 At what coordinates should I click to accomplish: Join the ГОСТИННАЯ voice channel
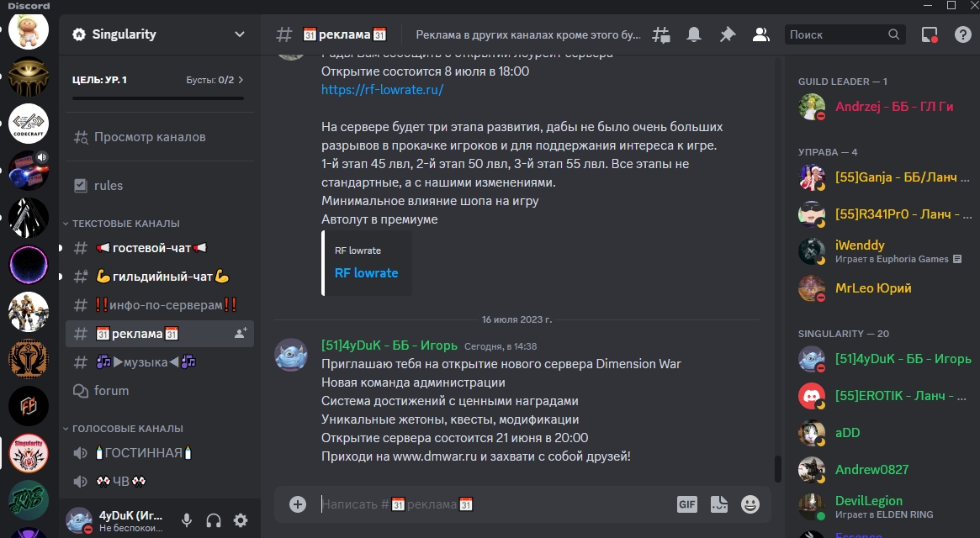pyautogui.click(x=159, y=453)
